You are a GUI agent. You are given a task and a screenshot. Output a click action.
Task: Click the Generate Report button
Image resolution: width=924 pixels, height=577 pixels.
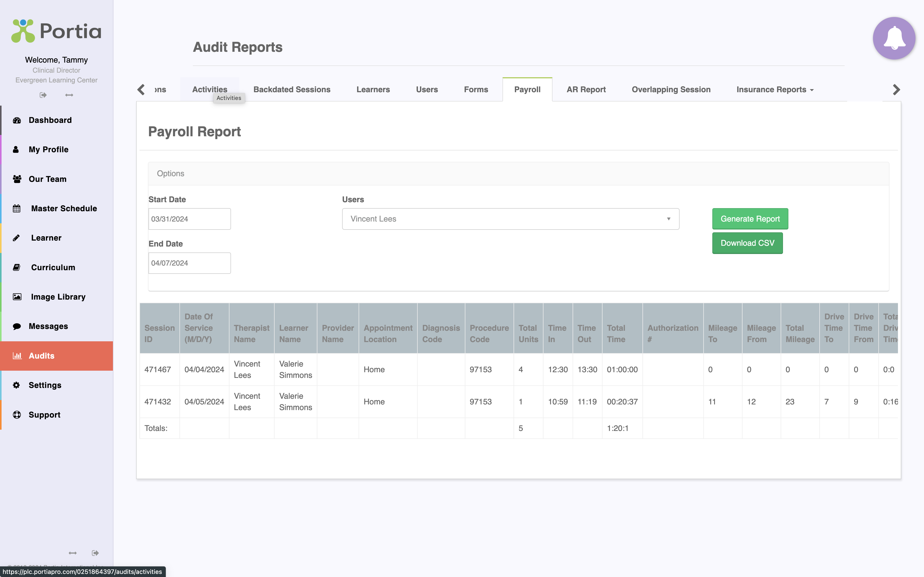pyautogui.click(x=749, y=219)
